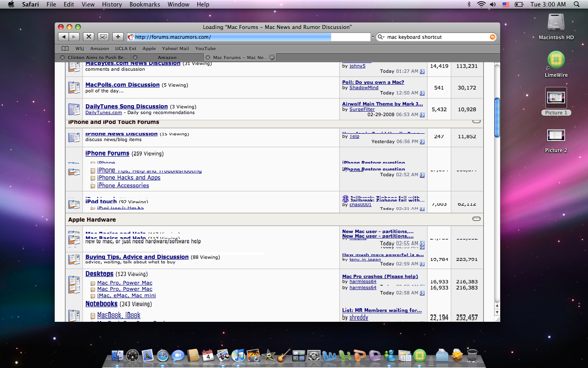Open the Desktops forum link
The width and height of the screenshot is (588, 368).
[x=99, y=274]
